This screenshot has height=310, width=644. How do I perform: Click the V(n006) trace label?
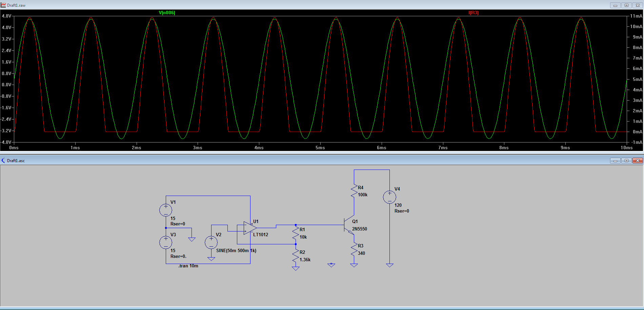[167, 13]
